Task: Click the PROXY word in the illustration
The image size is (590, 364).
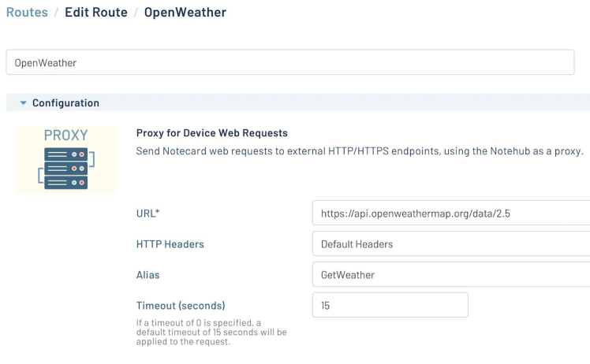Action: [x=66, y=136]
